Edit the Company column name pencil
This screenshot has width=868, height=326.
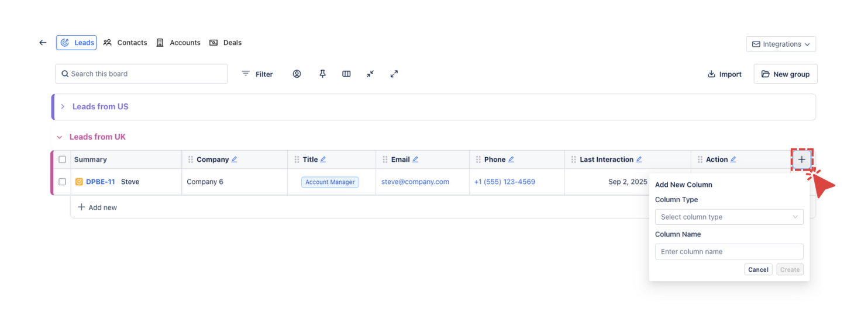point(235,159)
